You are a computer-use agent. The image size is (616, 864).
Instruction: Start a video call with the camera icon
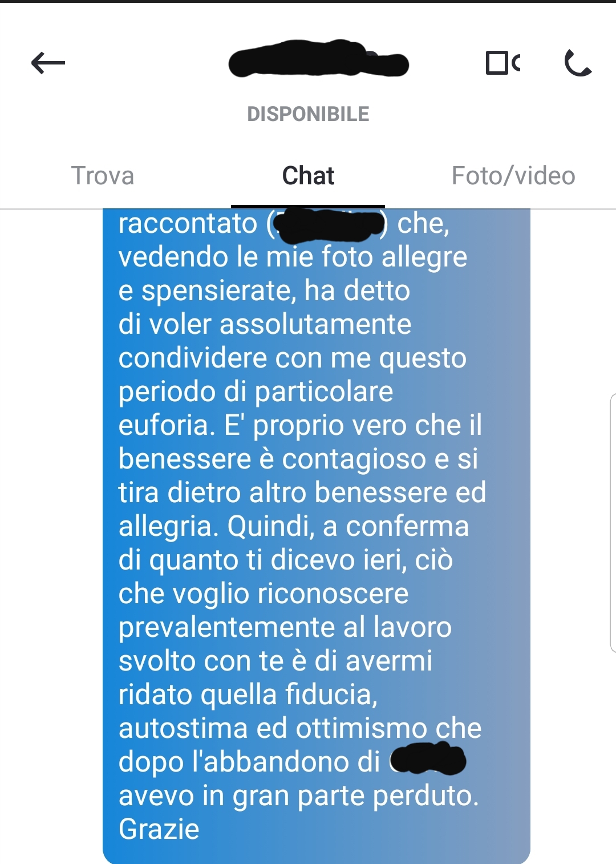pyautogui.click(x=502, y=63)
